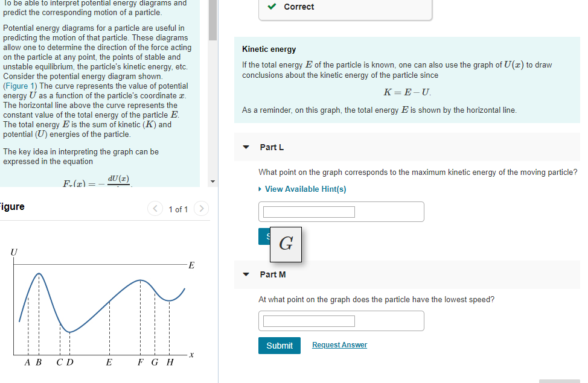Expand the View Available Hint(s) disclosure triangle
Image resolution: width=588 pixels, height=383 pixels.
(260, 189)
